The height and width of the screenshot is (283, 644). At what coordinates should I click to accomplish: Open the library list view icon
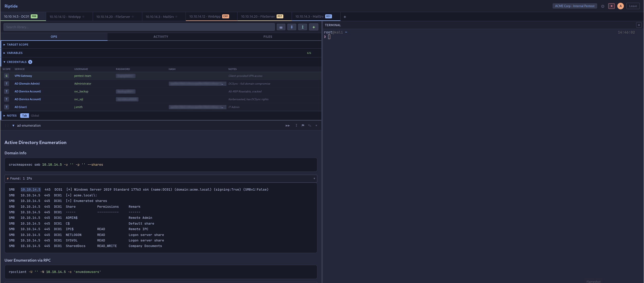pos(281,27)
